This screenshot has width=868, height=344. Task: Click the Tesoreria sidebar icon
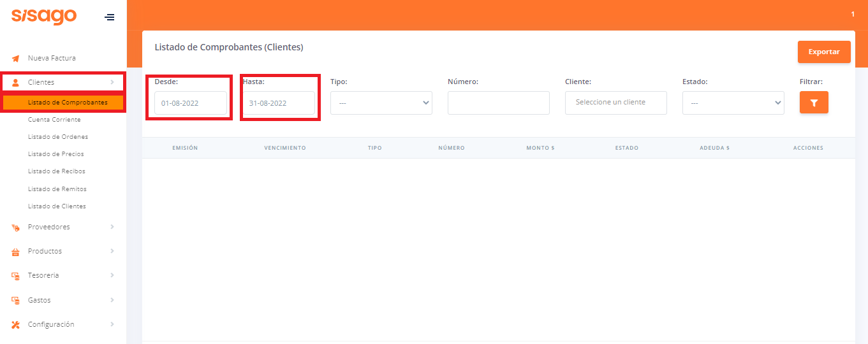[16, 276]
